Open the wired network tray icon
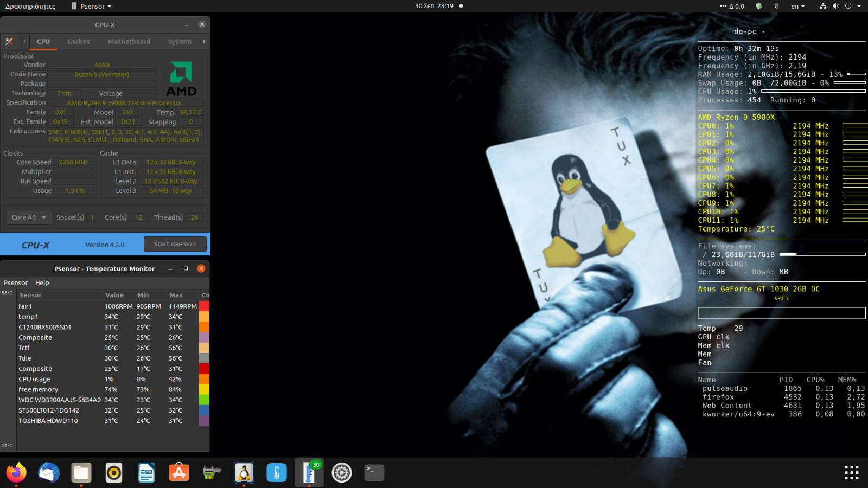Screen dimensions: 868x488 coord(823,6)
